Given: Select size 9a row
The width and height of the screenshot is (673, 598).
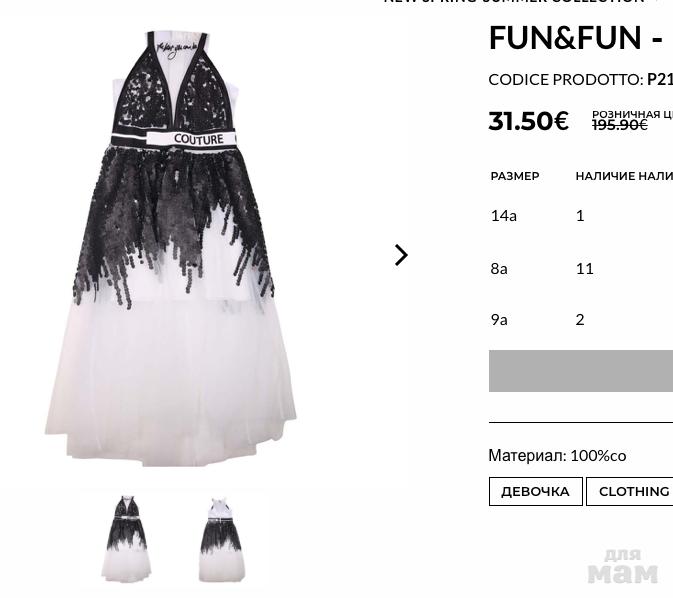Looking at the screenshot, I should coord(582,320).
